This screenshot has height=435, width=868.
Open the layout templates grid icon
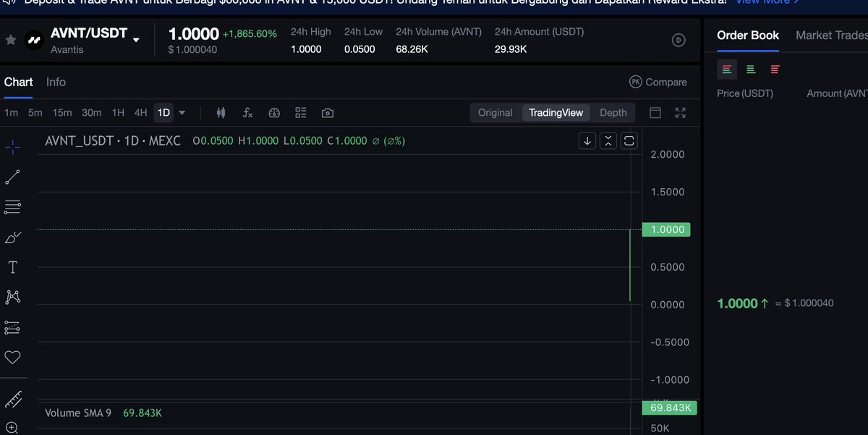pyautogui.click(x=301, y=113)
